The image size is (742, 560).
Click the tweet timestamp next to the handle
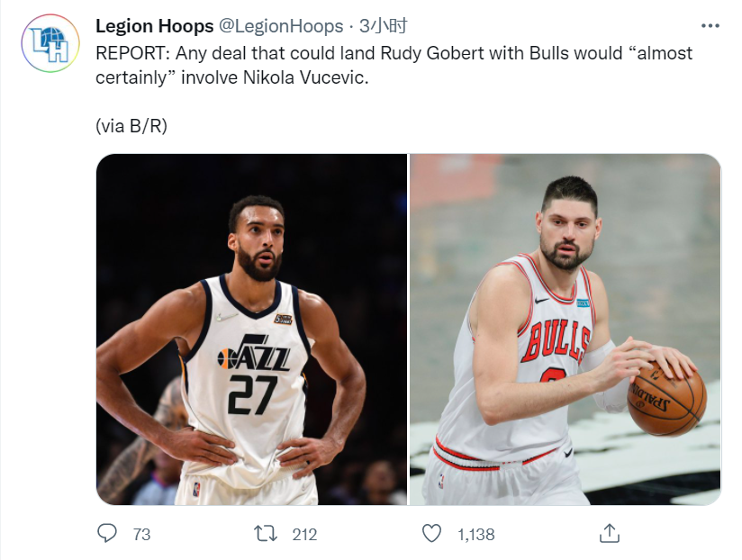tap(384, 26)
